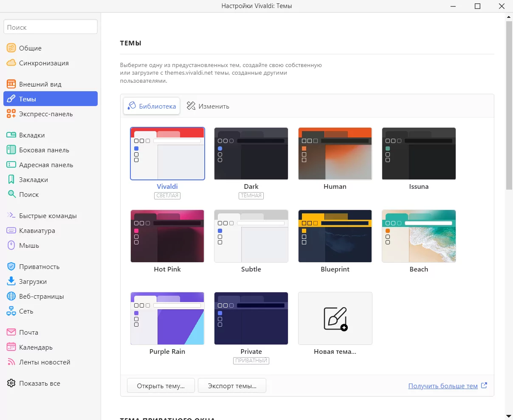Screen dimensions: 513x420
Task: Click the Темы brush icon in sidebar
Action: tap(11, 99)
